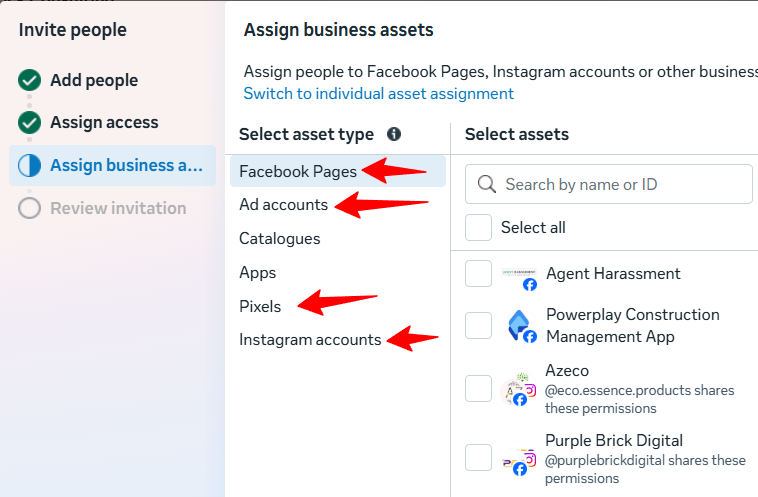Screen dimensions: 758x497
Task: Open the Pixels asset type
Action: [260, 306]
